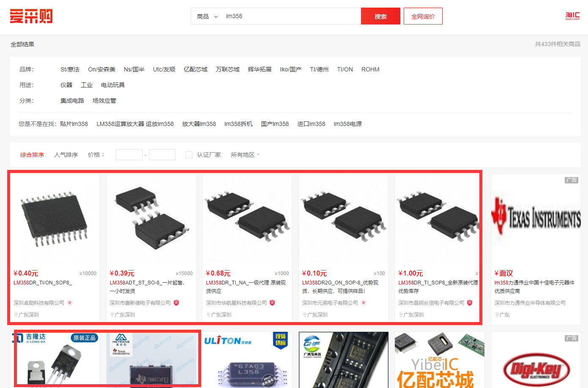Filter by brand TI/德州

click(319, 69)
